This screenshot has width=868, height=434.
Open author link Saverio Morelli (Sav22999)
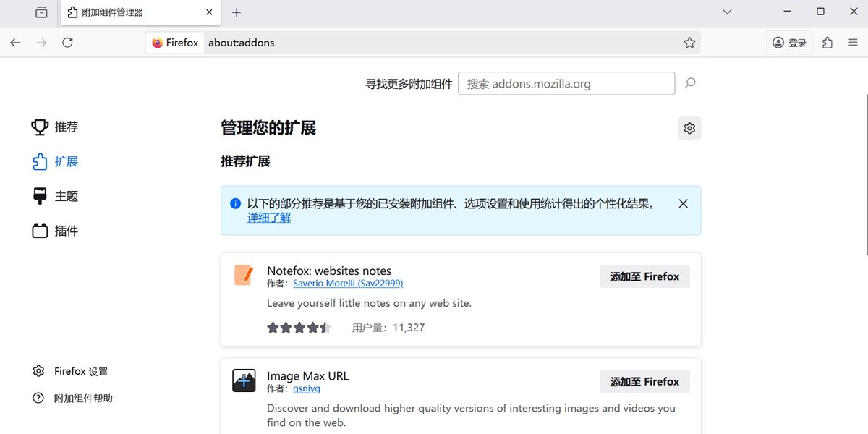tap(348, 283)
